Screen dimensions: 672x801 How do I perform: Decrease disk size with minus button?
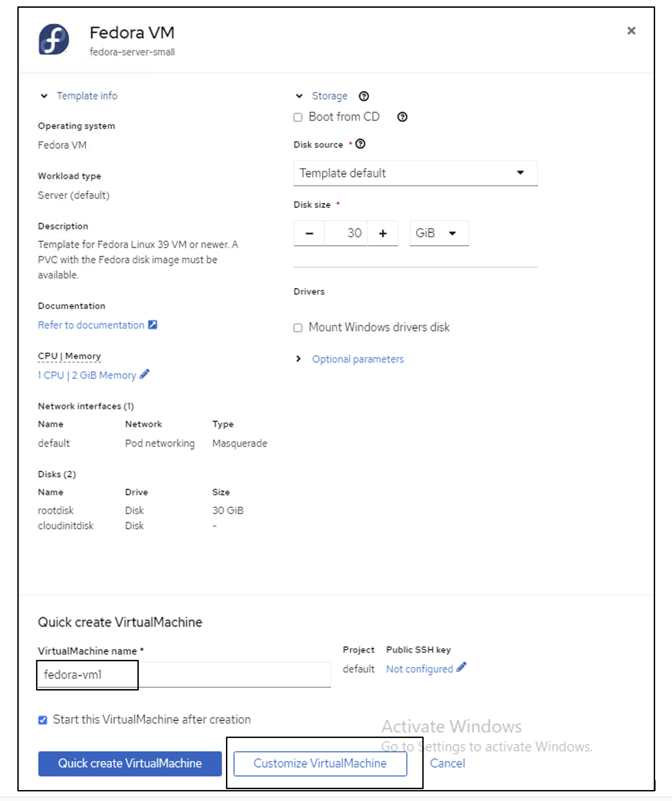(x=309, y=233)
